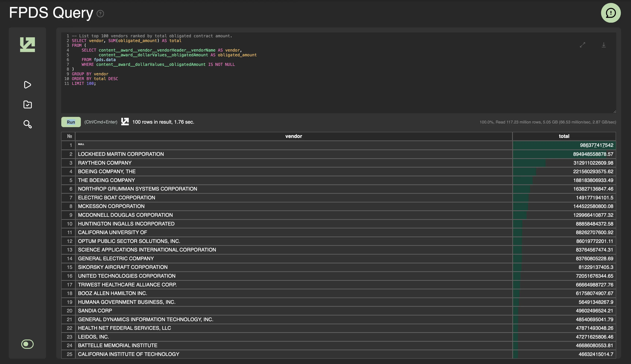
Task: Click the FPDS Query page title
Action: (x=51, y=12)
